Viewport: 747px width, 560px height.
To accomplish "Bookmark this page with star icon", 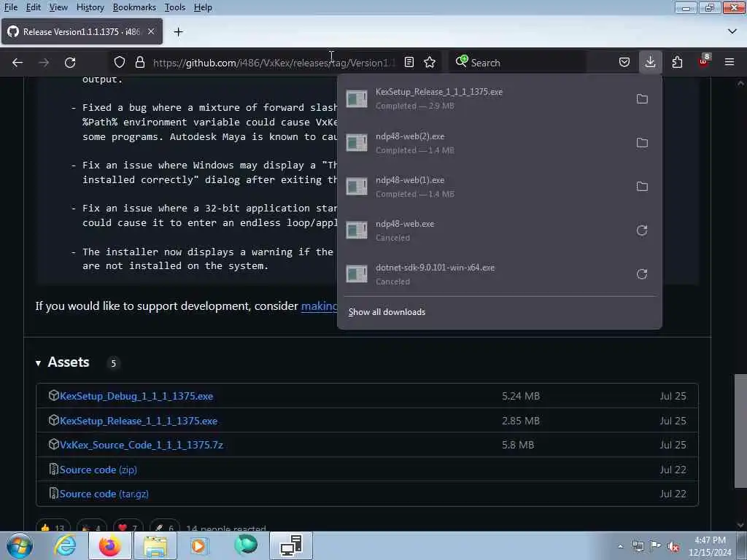I will [x=430, y=63].
